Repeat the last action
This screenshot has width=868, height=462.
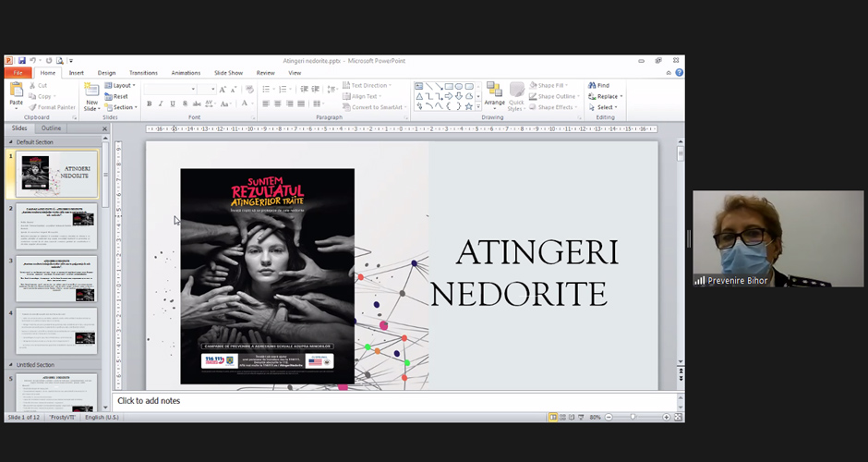point(49,60)
